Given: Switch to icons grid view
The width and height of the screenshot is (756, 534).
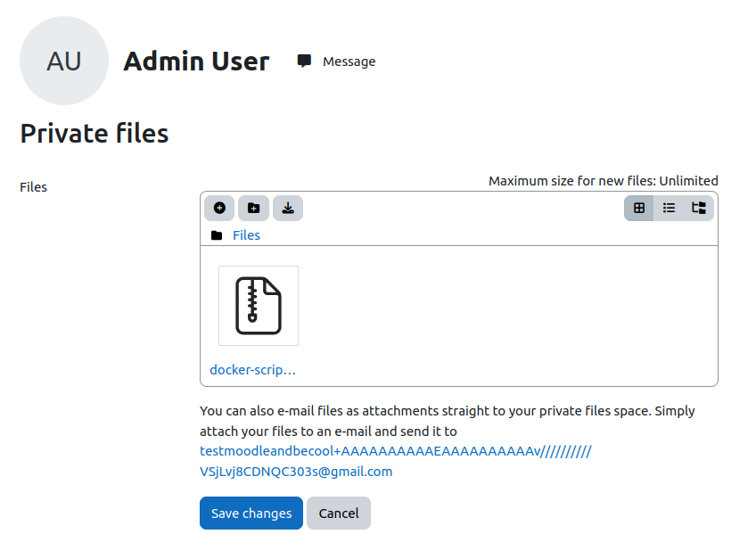Looking at the screenshot, I should (639, 208).
